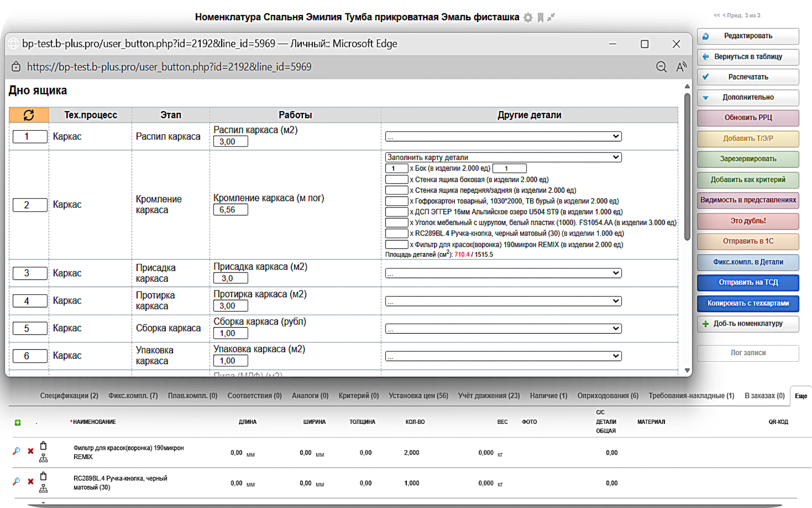Click the orange refresh icon in table header
812x508 pixels.
[29, 115]
